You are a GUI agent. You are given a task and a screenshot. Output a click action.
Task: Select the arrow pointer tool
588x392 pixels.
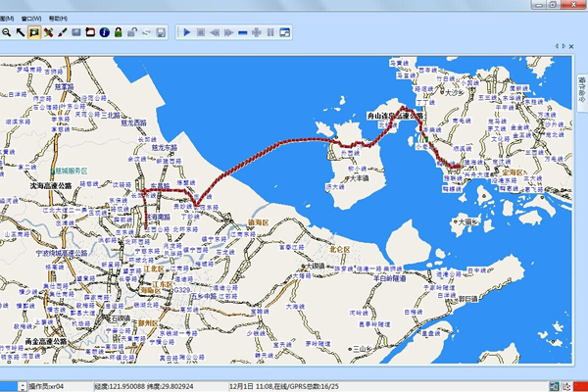[x=20, y=32]
